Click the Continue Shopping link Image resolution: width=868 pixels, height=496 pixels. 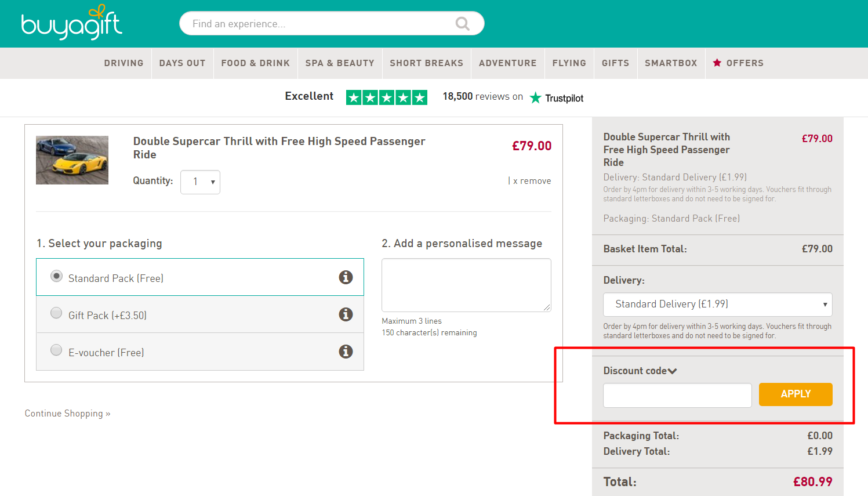[x=67, y=414]
